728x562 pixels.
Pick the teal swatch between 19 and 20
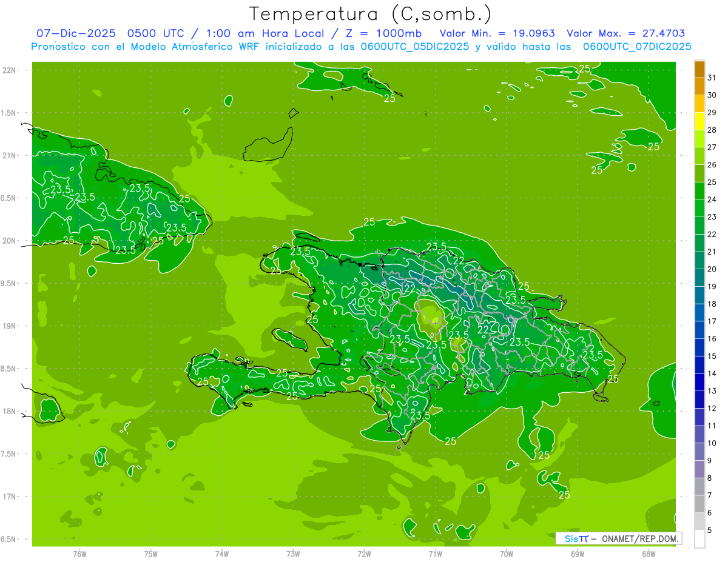point(699,278)
